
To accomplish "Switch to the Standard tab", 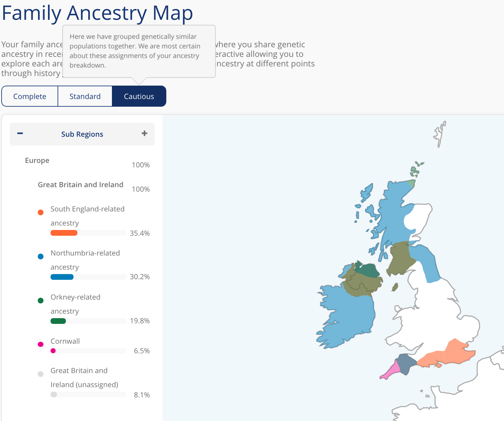I will click(85, 96).
